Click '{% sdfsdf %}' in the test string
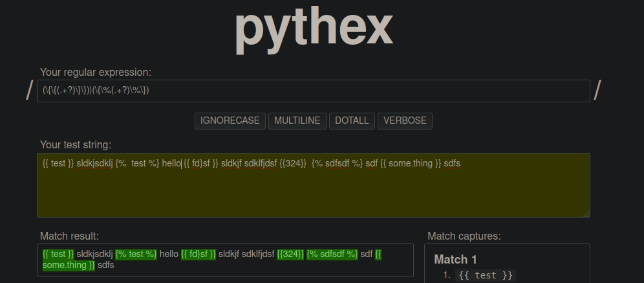This screenshot has width=644, height=283. coord(338,164)
